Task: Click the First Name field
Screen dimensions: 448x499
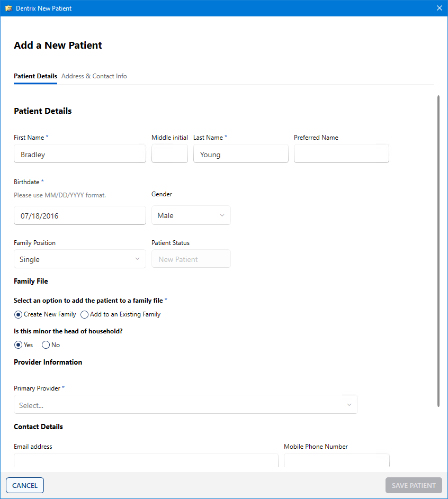Action: pos(79,154)
